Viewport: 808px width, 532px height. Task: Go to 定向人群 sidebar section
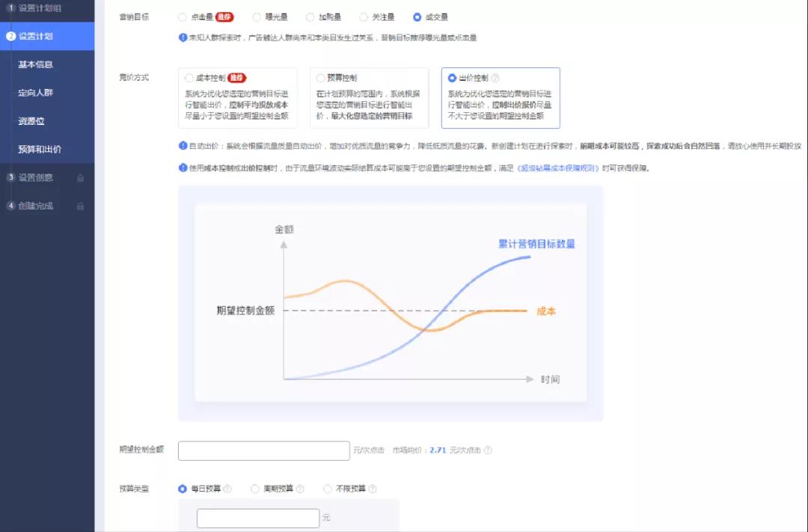coord(36,93)
